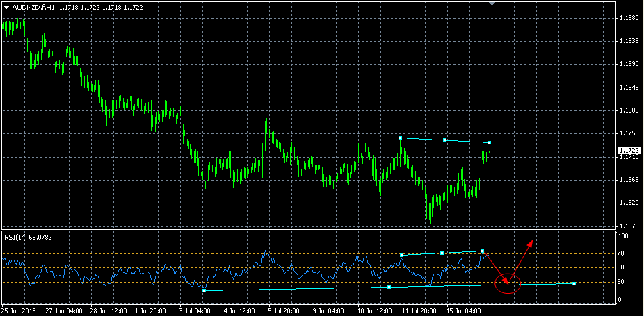This screenshot has width=644, height=316.
Task: Click the leftmost anchor of the lower RSI trendline
Action: 204,290
